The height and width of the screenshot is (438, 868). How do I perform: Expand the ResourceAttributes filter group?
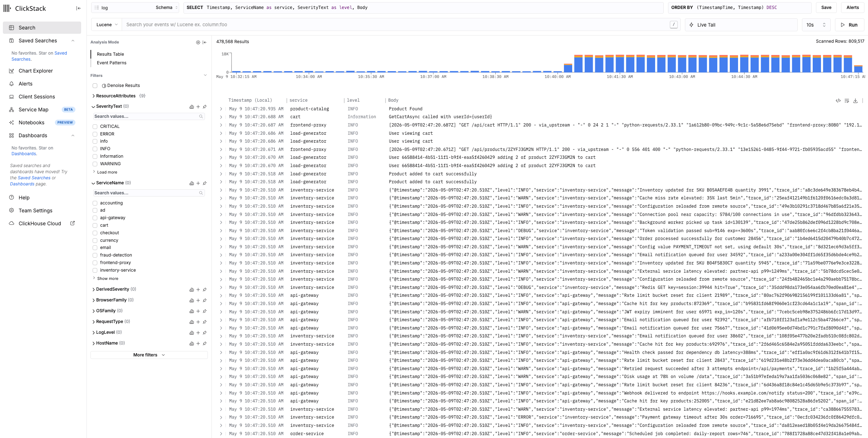(116, 96)
